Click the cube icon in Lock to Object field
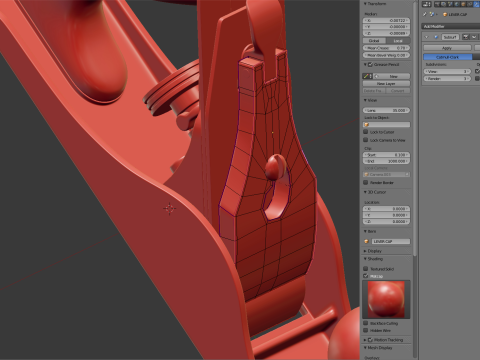 point(366,125)
